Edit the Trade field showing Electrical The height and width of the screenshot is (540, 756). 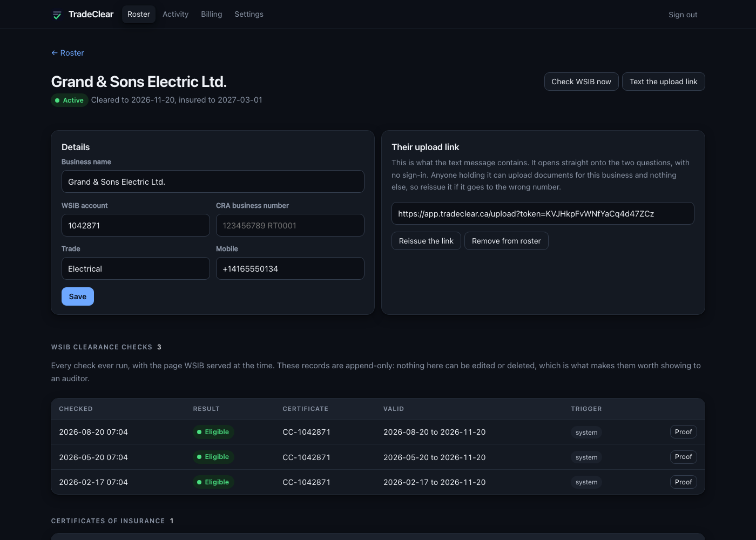136,268
